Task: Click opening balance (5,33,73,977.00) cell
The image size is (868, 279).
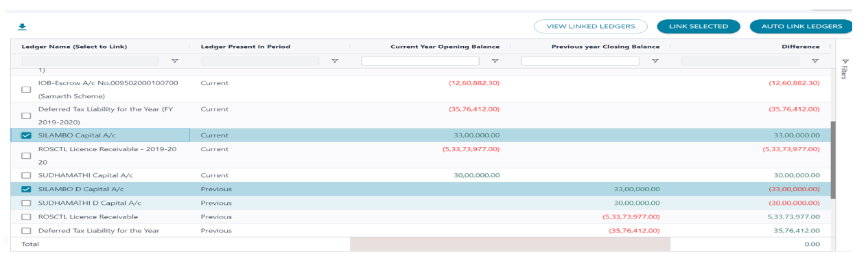Action: [x=471, y=149]
